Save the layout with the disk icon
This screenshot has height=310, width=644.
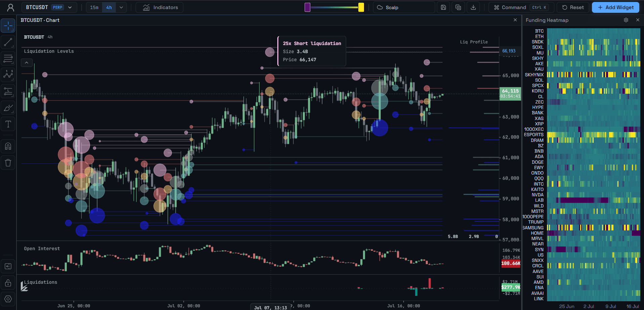click(x=443, y=7)
